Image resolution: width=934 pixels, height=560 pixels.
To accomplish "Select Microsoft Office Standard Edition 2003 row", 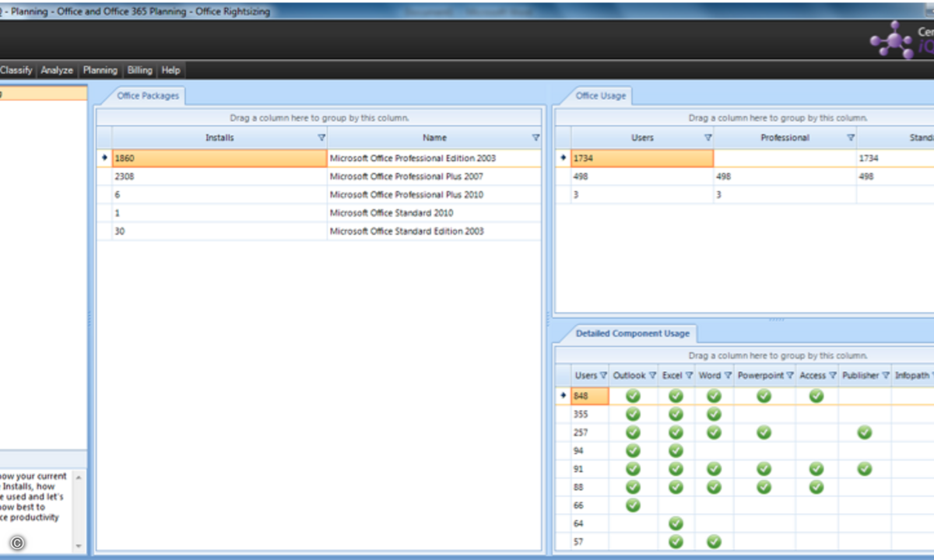I will (x=319, y=231).
